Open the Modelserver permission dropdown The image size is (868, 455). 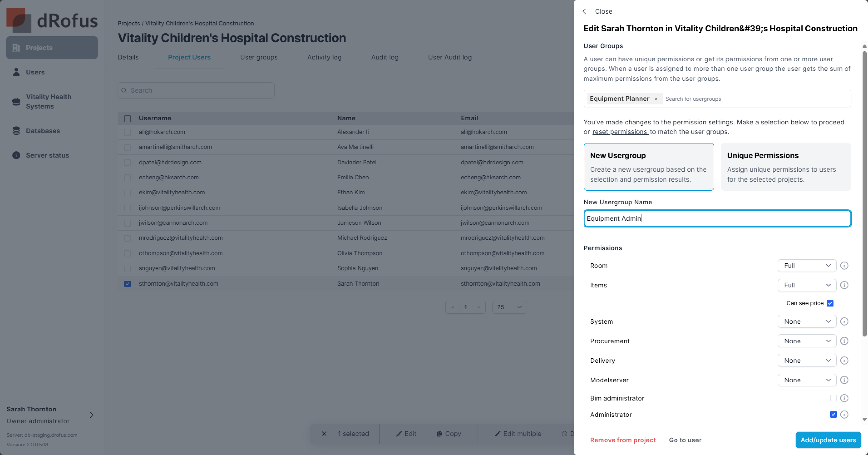[806, 380]
